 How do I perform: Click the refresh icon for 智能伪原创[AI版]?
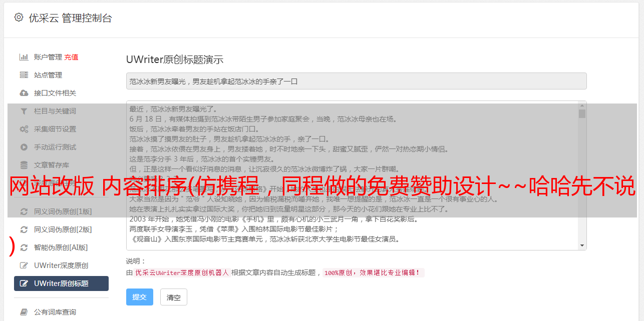click(x=24, y=247)
